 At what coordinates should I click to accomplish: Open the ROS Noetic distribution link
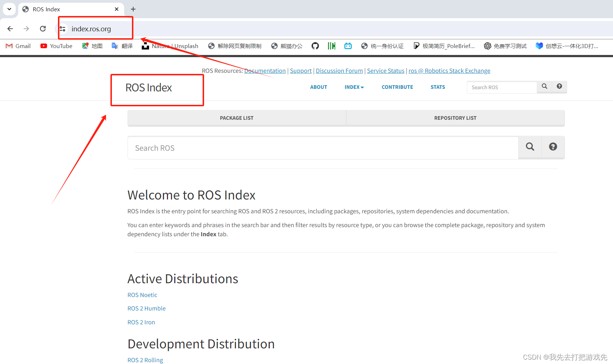(x=142, y=295)
